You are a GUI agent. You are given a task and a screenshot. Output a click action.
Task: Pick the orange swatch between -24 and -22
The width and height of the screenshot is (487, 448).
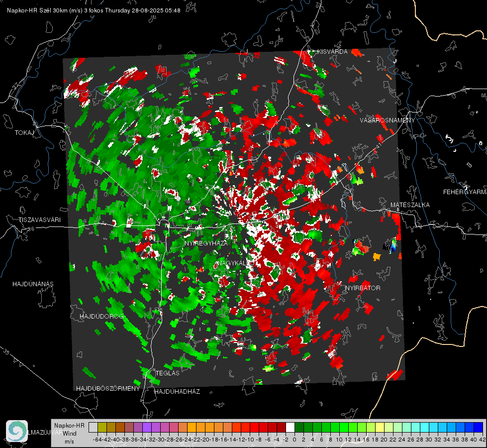click(192, 427)
